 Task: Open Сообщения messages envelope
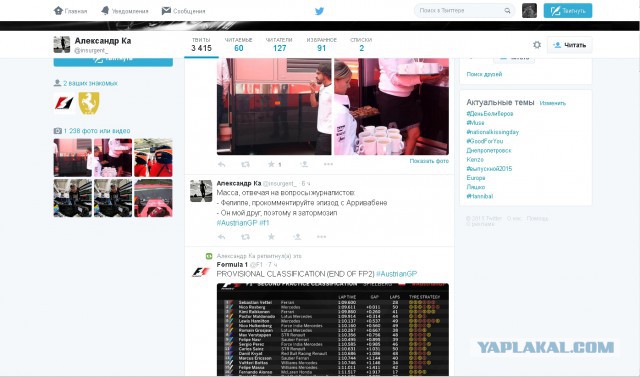point(166,11)
